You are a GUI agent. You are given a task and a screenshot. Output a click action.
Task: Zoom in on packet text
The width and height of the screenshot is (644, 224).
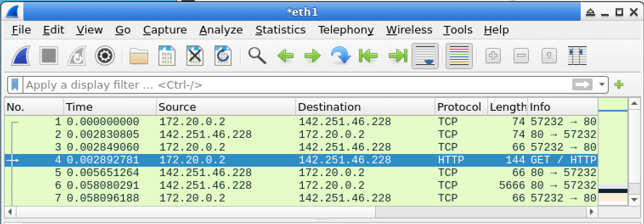(493, 56)
